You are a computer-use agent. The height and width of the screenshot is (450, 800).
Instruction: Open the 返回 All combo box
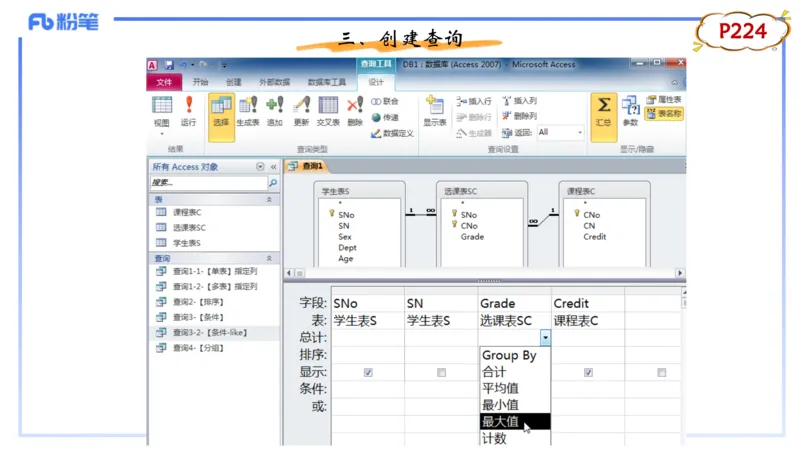click(560, 132)
